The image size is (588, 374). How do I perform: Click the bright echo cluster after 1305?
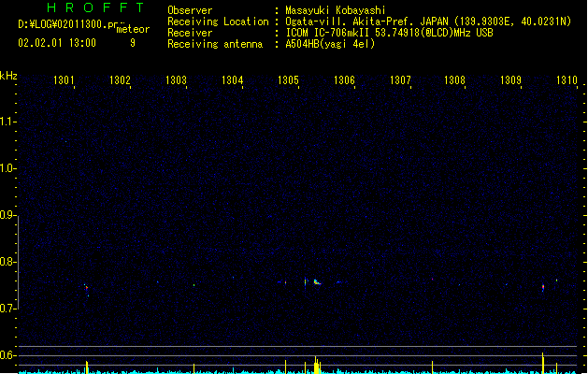[317, 282]
